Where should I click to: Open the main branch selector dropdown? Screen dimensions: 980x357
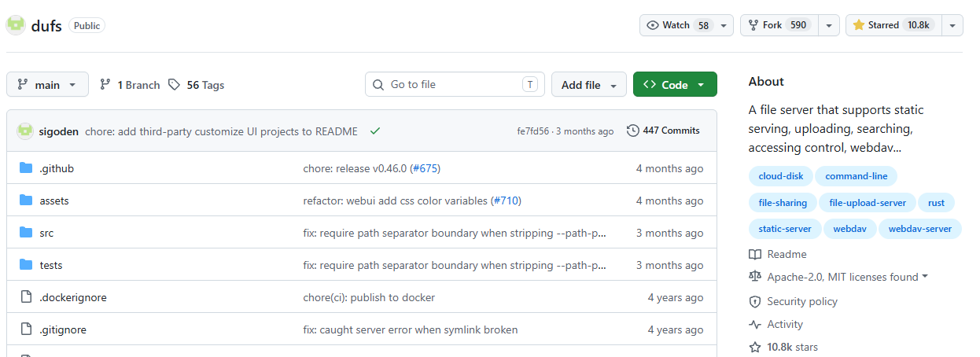click(x=47, y=84)
